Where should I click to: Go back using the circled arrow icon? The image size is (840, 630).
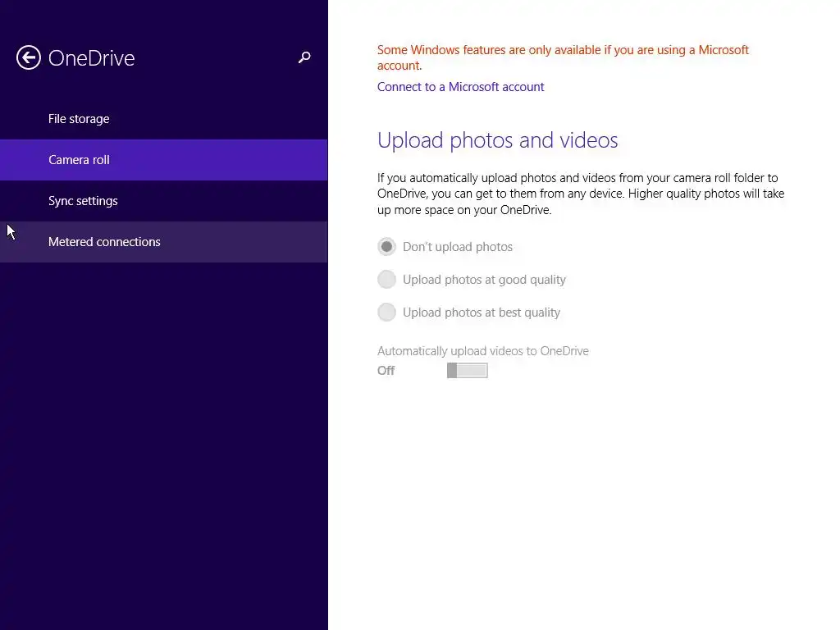(29, 57)
